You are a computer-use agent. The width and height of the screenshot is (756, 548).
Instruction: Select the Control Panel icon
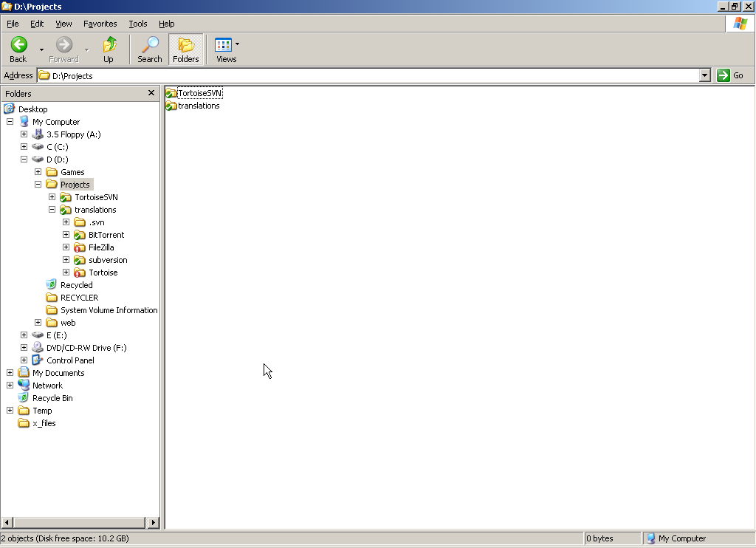coord(38,360)
